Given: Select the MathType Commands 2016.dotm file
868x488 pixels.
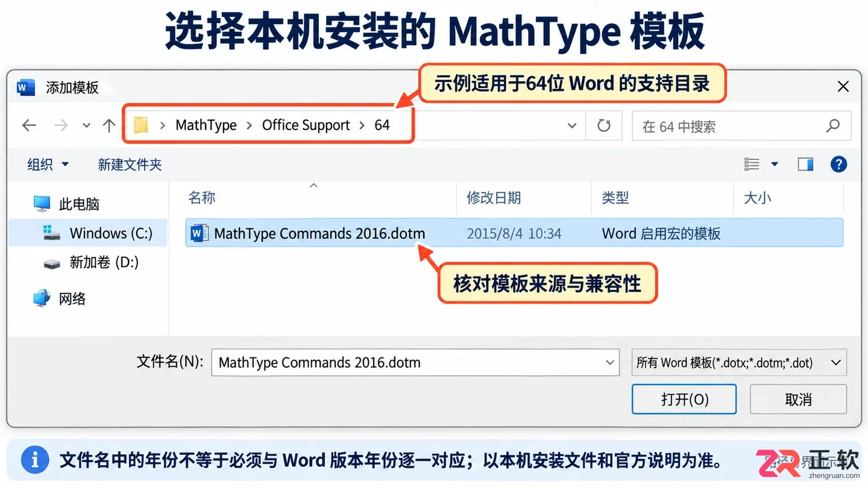Looking at the screenshot, I should pos(514,233).
